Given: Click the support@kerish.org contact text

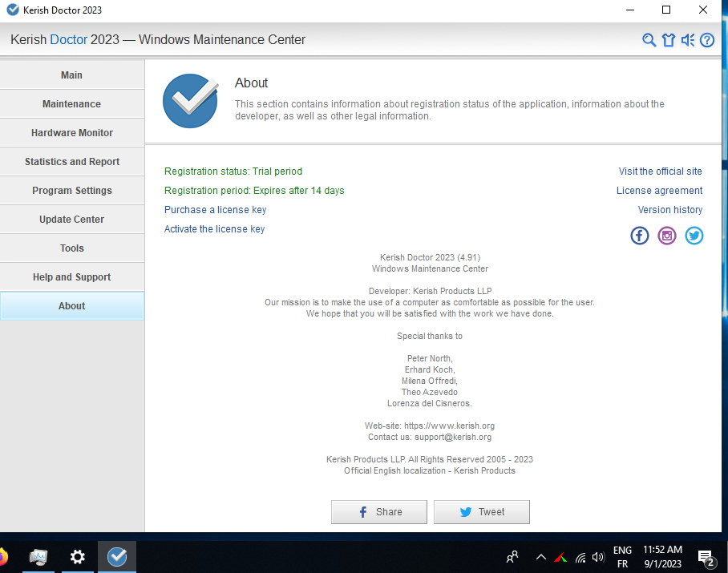Looking at the screenshot, I should coord(453,437).
